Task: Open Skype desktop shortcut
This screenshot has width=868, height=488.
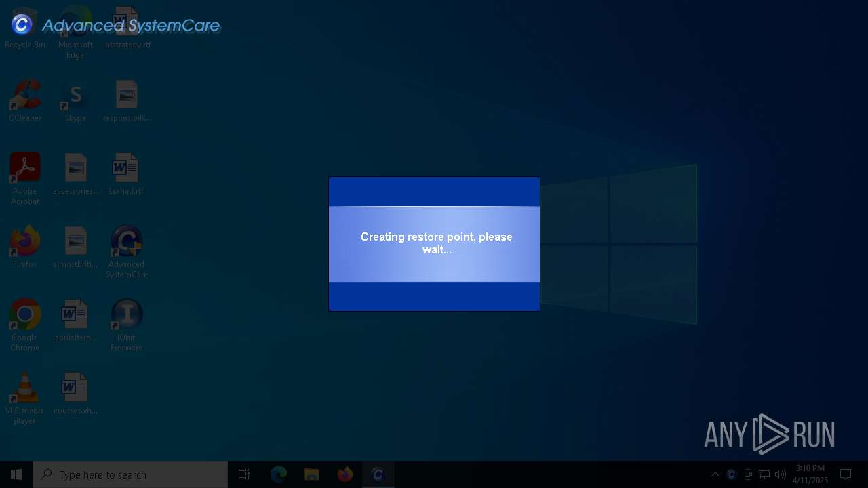Action: coord(75,100)
